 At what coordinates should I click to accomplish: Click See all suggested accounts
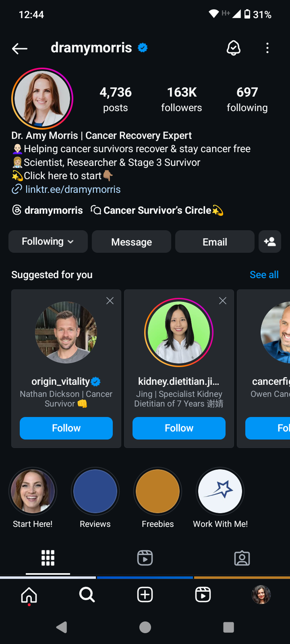click(264, 275)
